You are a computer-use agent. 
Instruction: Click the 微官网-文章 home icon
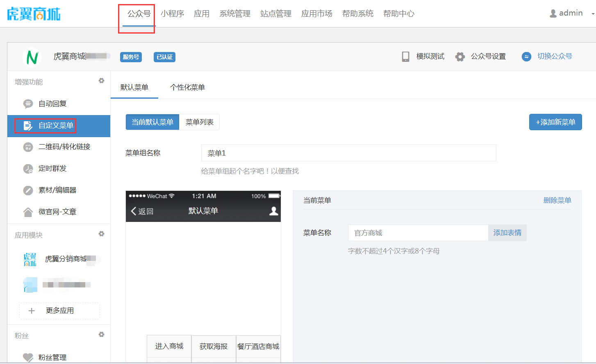(x=28, y=212)
